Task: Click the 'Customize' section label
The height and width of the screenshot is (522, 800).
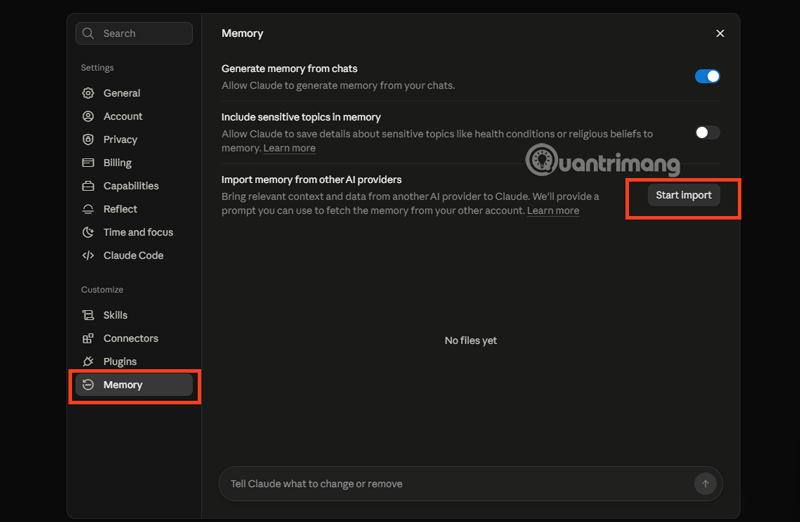Action: coord(102,289)
